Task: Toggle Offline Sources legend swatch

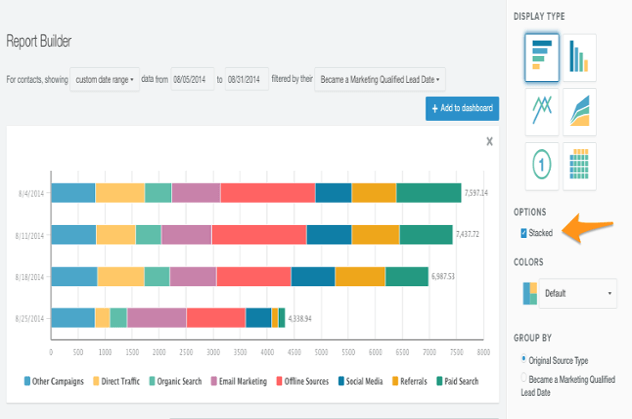Action: [x=279, y=381]
